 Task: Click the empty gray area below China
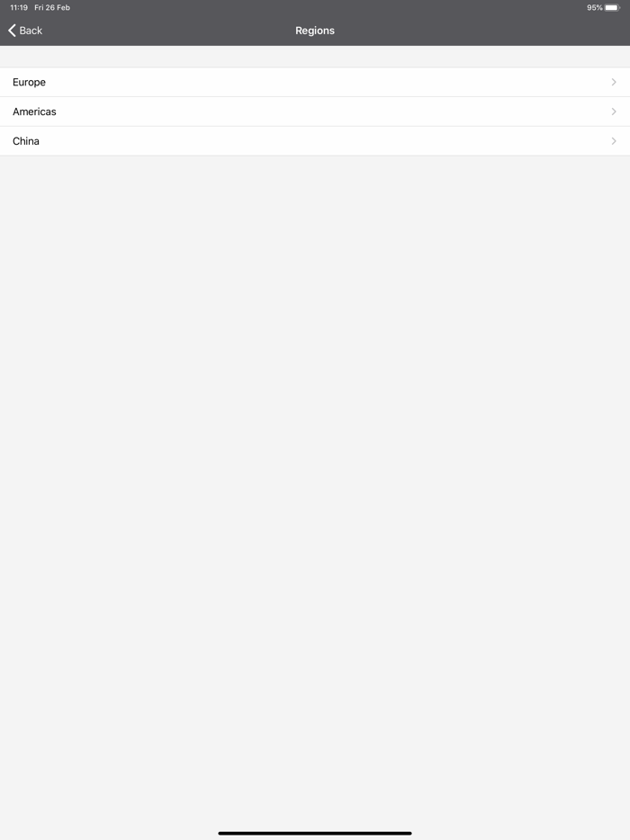tap(315, 482)
